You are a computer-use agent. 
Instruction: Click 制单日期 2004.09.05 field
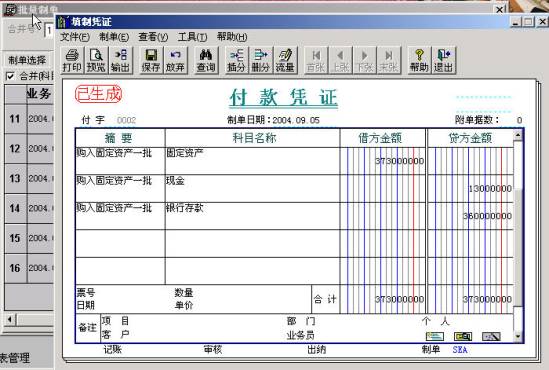coord(296,120)
